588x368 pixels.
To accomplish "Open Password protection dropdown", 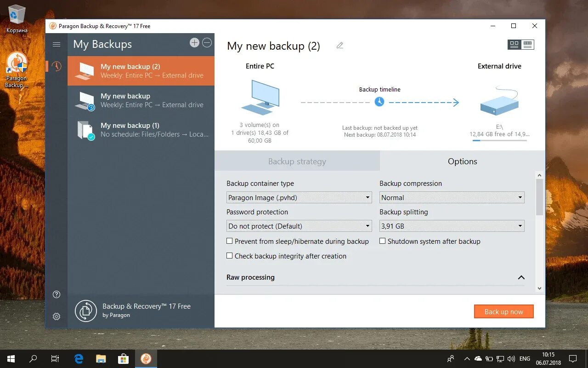I will 299,226.
